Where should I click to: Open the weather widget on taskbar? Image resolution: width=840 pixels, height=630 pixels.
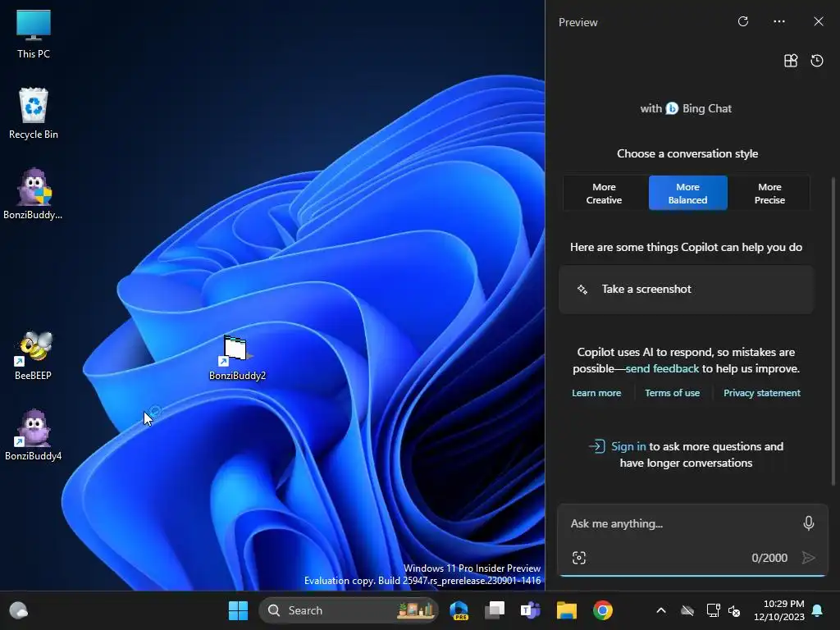[19, 610]
